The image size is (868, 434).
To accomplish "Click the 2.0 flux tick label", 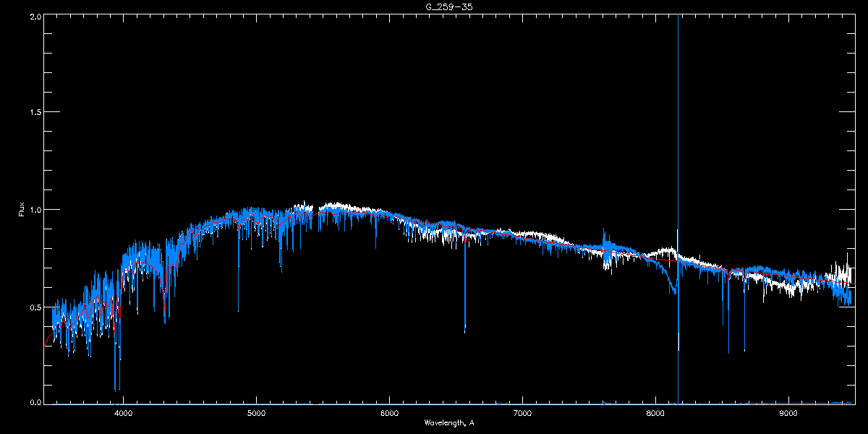I will pyautogui.click(x=34, y=16).
